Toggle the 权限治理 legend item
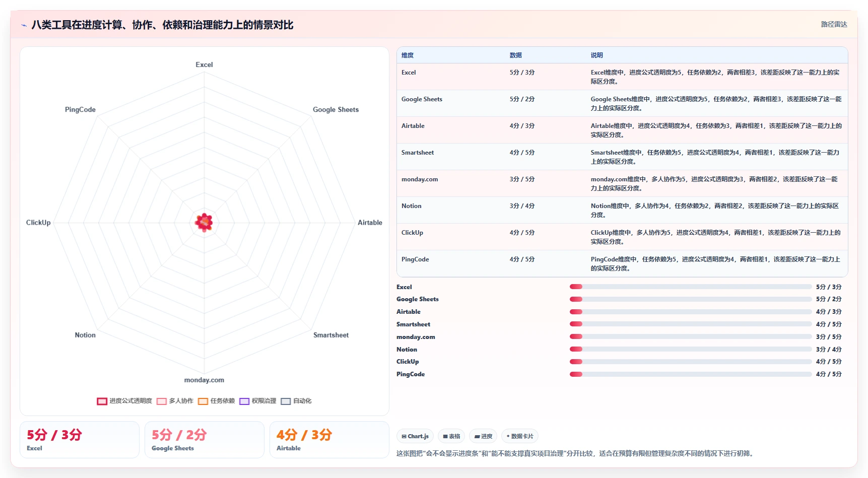Screen dimensions: 868x478 [257, 401]
